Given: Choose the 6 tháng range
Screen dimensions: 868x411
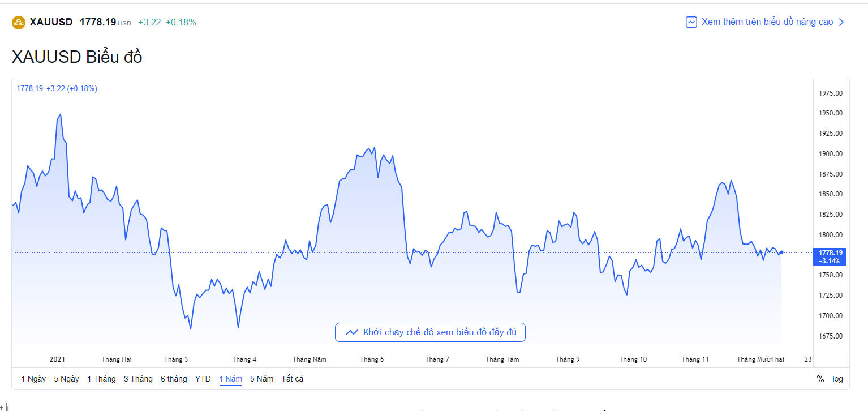Looking at the screenshot, I should coord(174,379).
